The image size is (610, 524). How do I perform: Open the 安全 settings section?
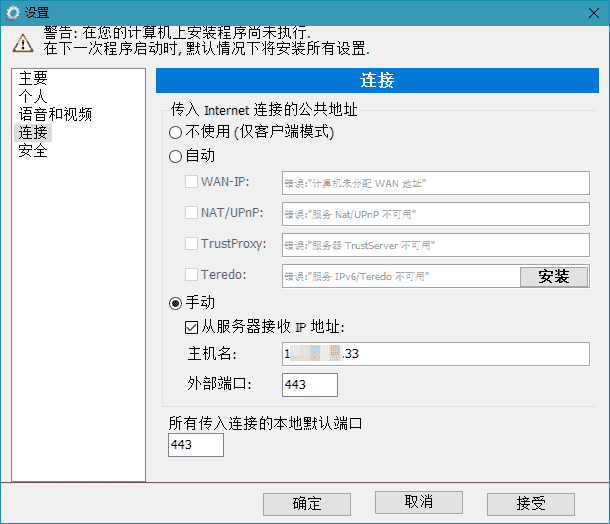tap(33, 151)
